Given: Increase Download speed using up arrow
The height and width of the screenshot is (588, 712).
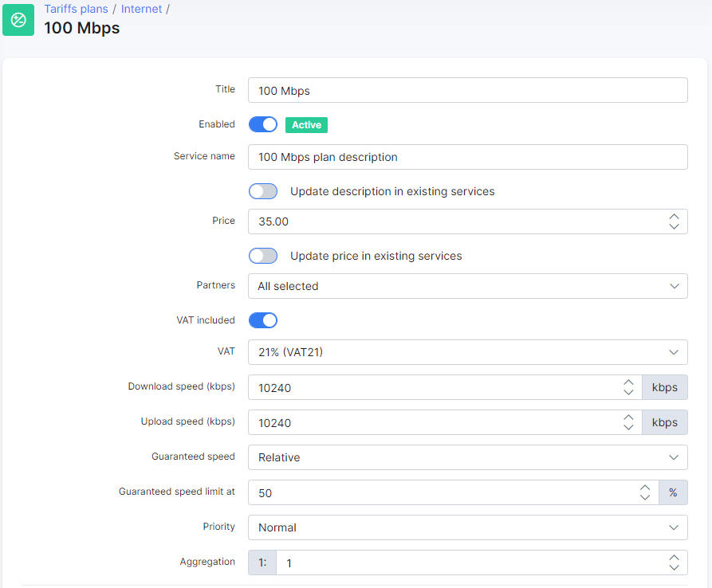Looking at the screenshot, I should [628, 382].
